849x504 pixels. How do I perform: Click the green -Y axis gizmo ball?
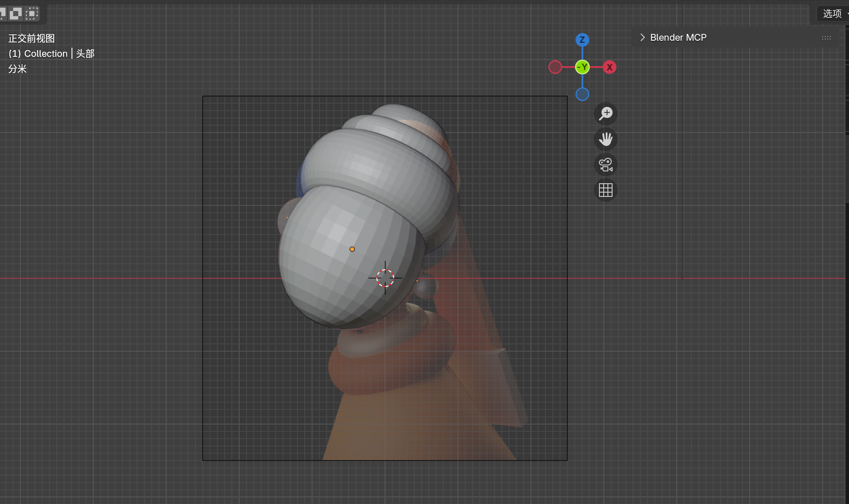[x=582, y=67]
